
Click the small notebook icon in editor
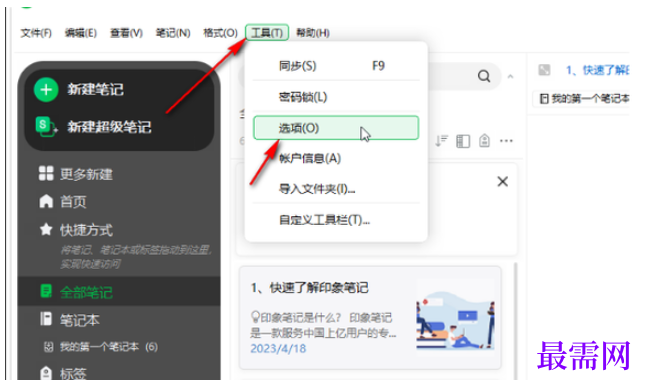(544, 99)
